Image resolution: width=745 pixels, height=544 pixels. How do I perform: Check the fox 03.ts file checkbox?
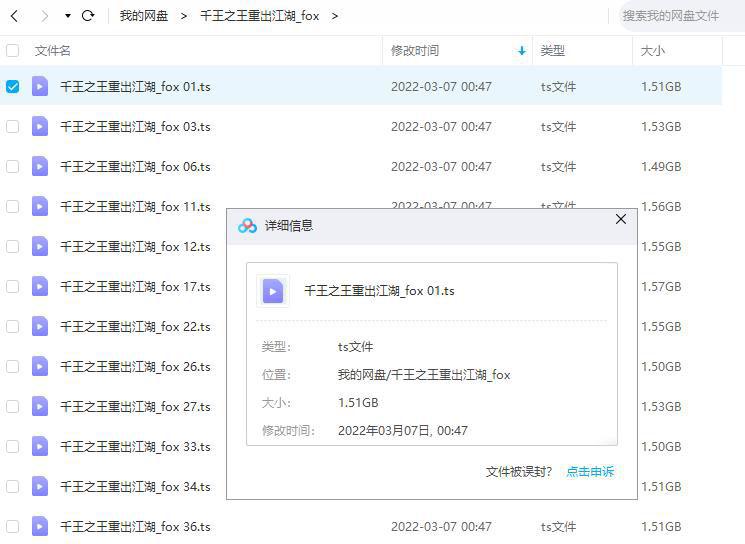coord(12,126)
